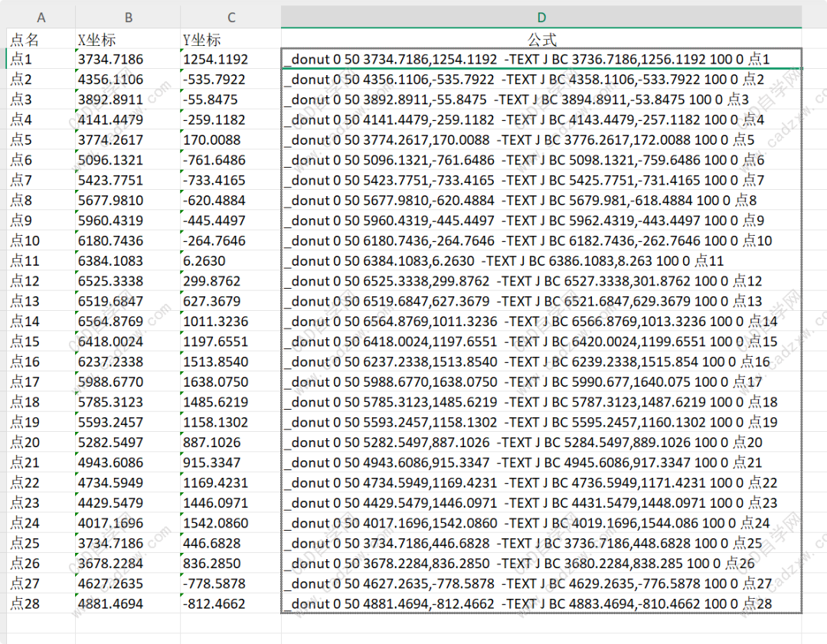
Task: Select cell with value 1254.1192
Action: [231, 59]
